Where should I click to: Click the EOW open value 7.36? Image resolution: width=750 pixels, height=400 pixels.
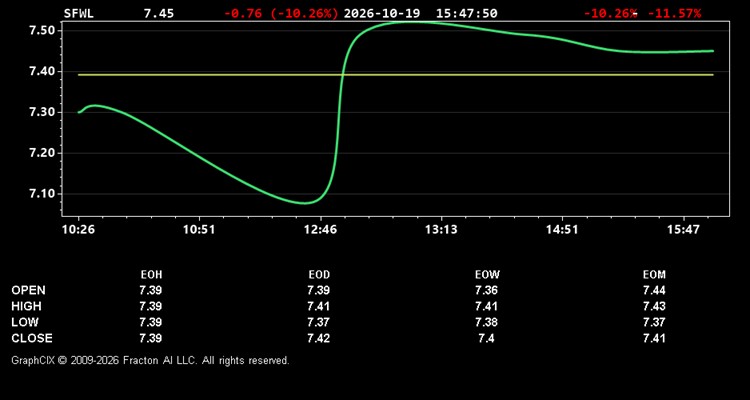[486, 290]
